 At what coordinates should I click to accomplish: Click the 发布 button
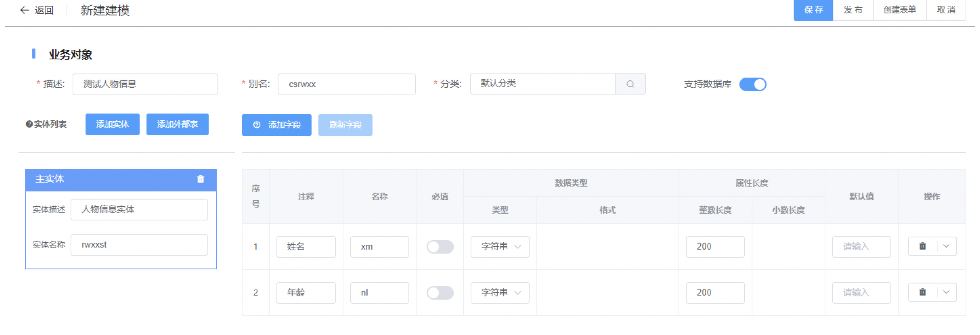point(852,10)
